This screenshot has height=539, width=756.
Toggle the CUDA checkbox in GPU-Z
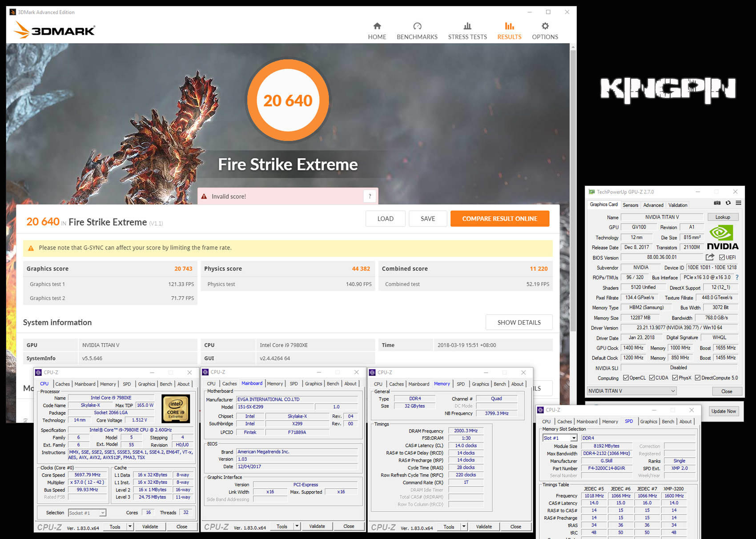pyautogui.click(x=651, y=378)
